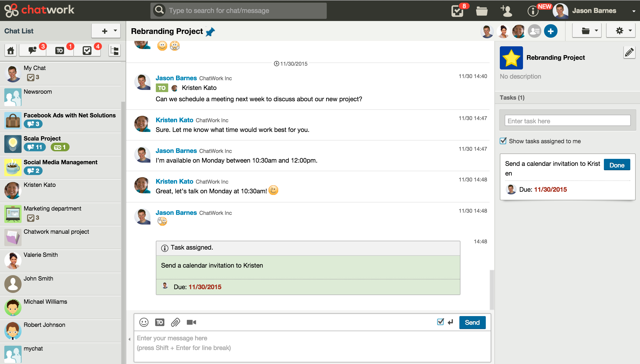Screen dimensions: 640x364
Task: Click the "Enter task here" input field
Action: coord(567,121)
